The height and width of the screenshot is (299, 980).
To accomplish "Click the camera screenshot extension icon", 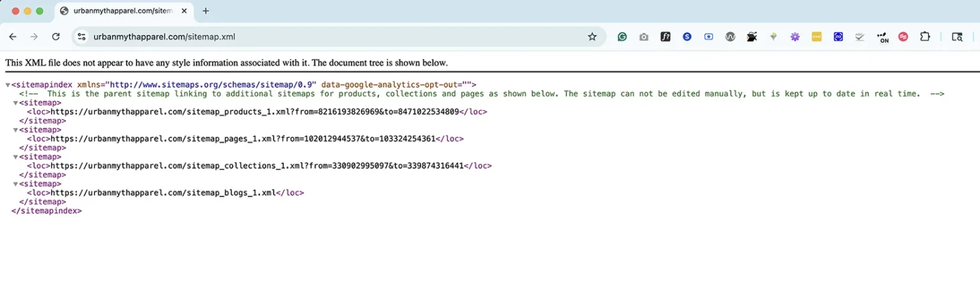I will click(x=644, y=37).
